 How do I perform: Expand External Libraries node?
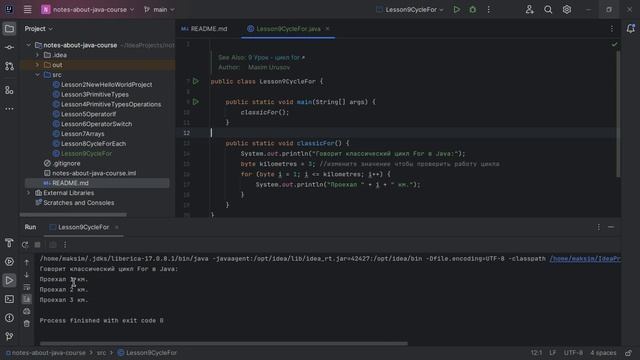click(29, 193)
